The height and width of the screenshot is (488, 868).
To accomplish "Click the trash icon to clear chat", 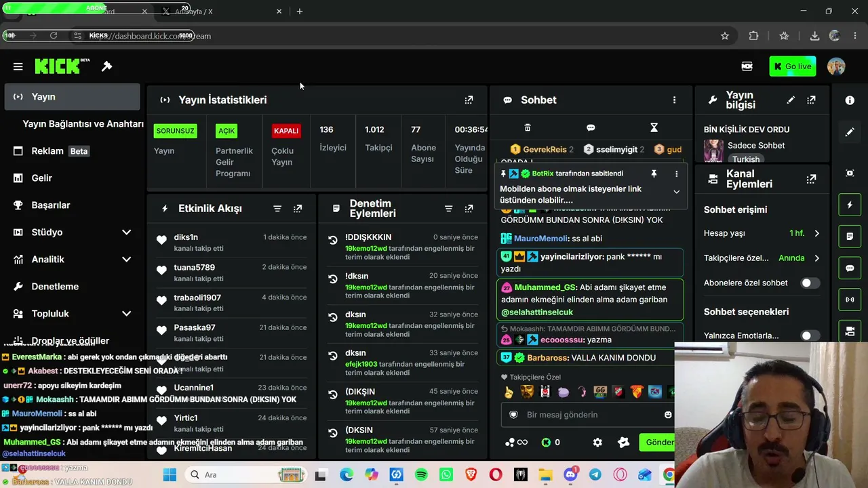I will 528,127.
